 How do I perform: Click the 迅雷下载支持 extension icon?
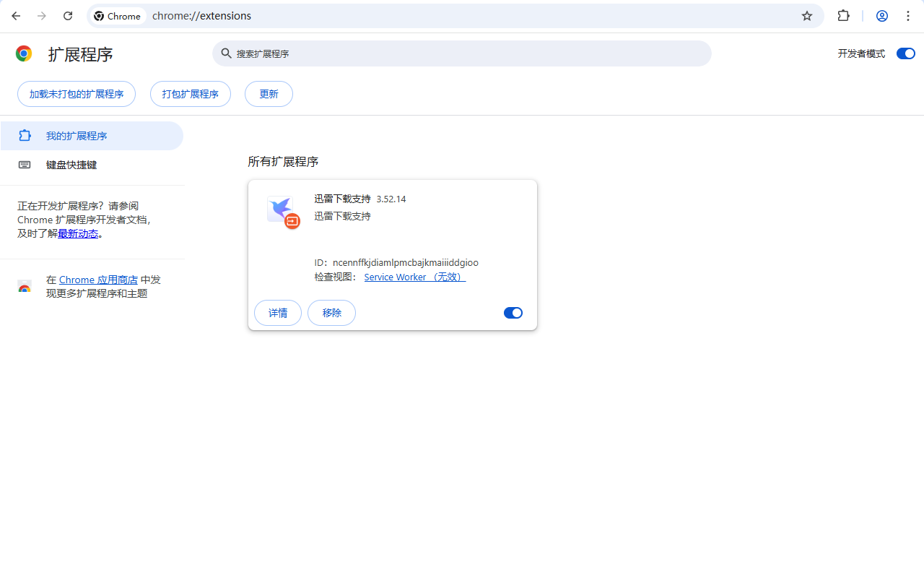282,210
